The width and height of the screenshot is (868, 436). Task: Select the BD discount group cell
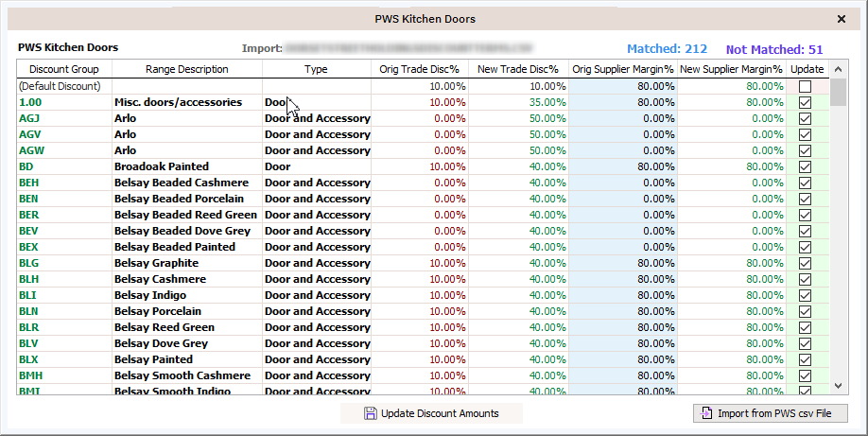pyautogui.click(x=64, y=166)
